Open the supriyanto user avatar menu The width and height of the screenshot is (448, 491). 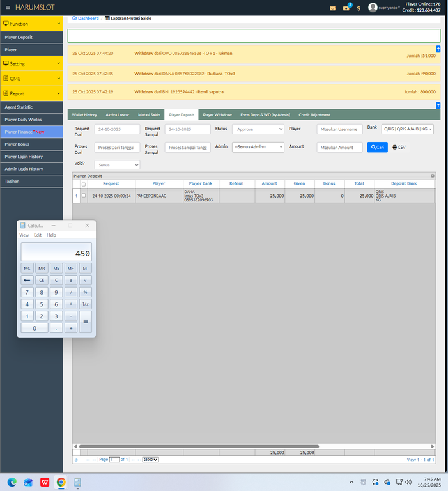(x=373, y=7)
